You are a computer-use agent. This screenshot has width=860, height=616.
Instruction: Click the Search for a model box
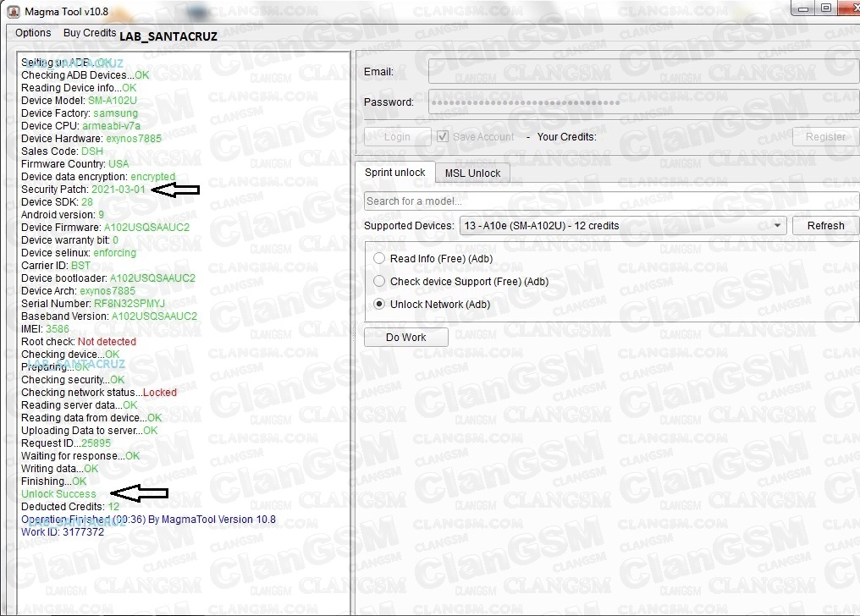point(611,201)
